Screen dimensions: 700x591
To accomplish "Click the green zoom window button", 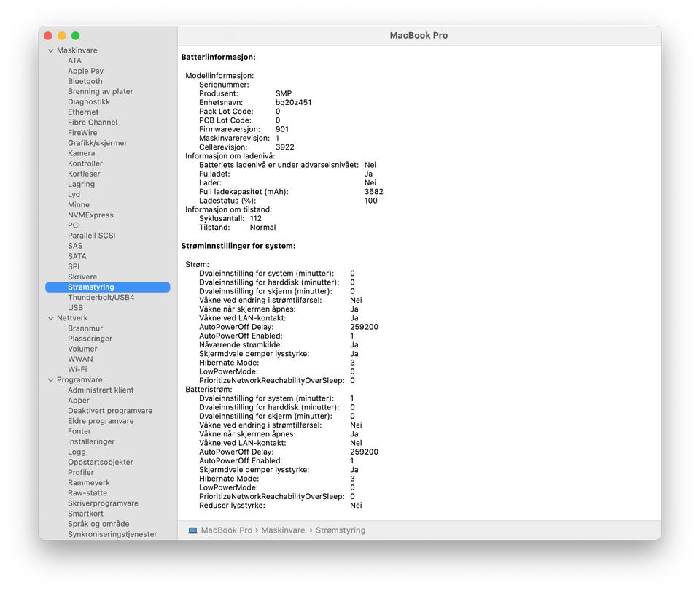I will point(75,36).
